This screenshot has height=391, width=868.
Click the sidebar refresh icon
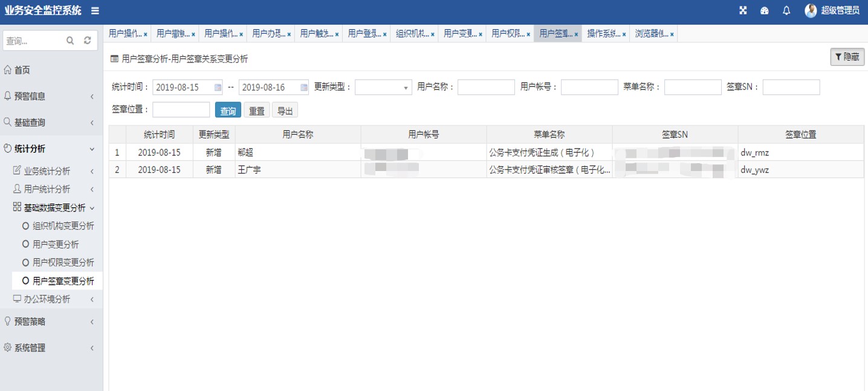pyautogui.click(x=88, y=41)
